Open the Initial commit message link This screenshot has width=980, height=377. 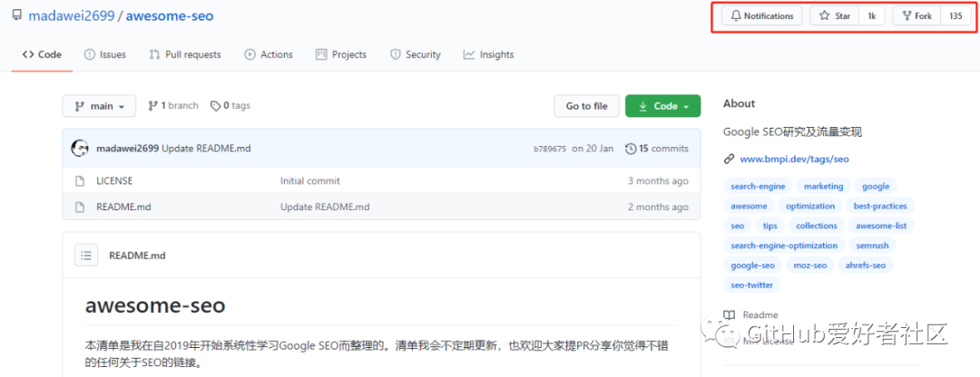(310, 181)
